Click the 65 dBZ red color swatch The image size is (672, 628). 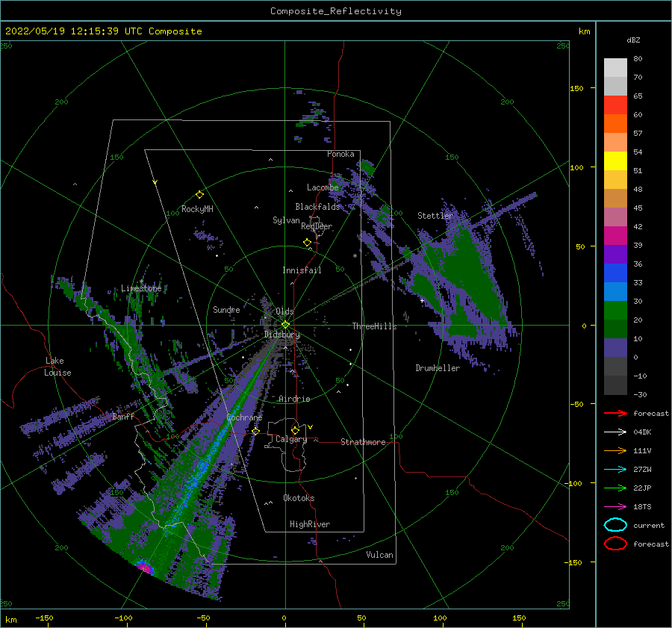coord(615,105)
